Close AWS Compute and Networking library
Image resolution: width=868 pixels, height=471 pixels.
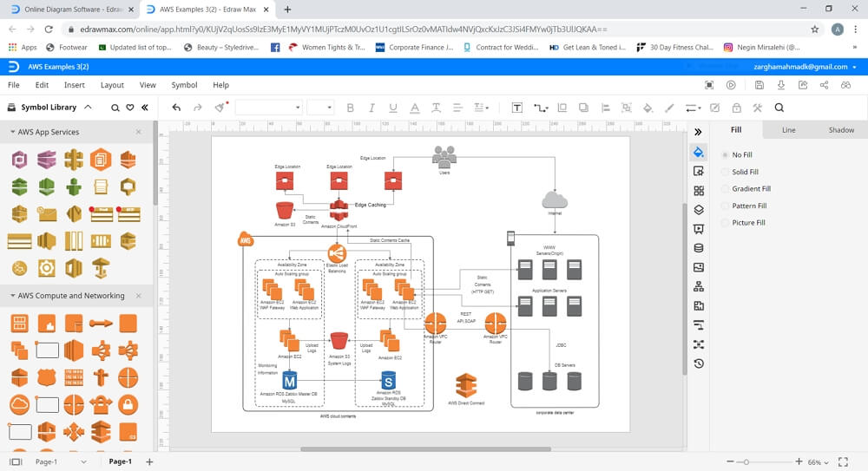[x=138, y=296]
